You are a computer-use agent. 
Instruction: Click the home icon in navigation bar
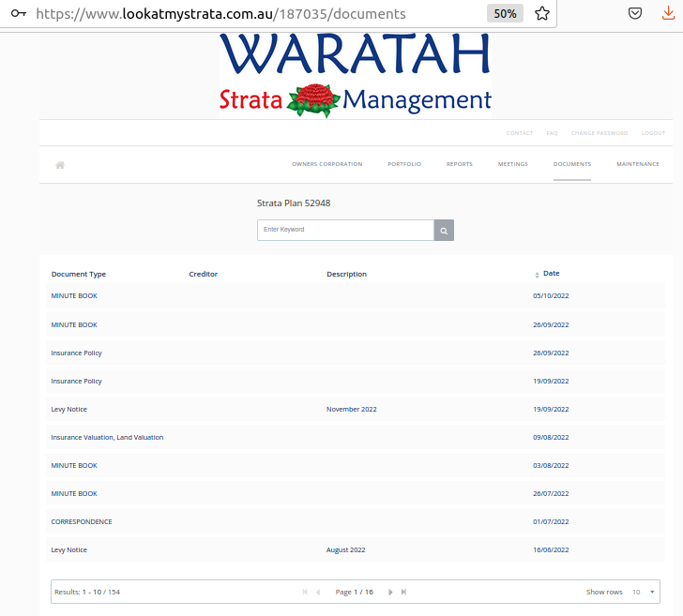[x=60, y=165]
